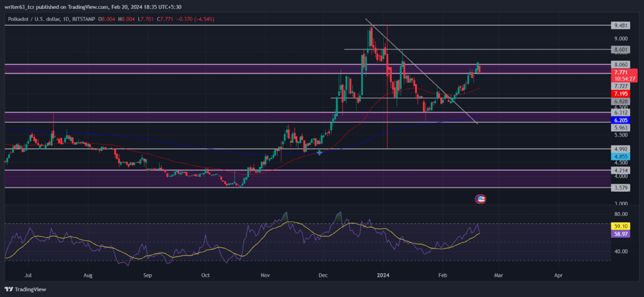644x297 pixels.
Task: Click the low value L7.701
Action: point(145,19)
